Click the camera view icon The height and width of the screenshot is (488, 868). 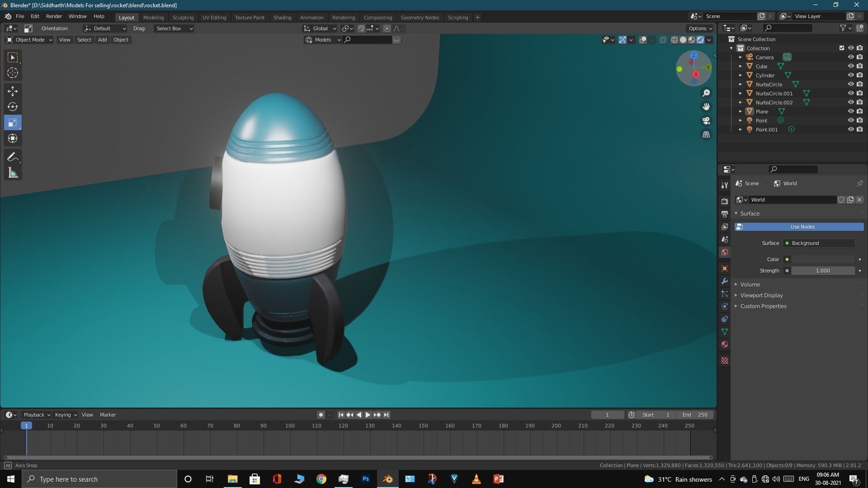pos(706,121)
